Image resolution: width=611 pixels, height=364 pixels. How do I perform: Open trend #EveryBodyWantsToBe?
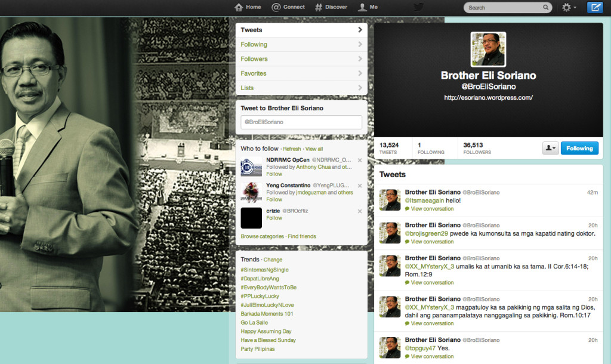(x=269, y=287)
